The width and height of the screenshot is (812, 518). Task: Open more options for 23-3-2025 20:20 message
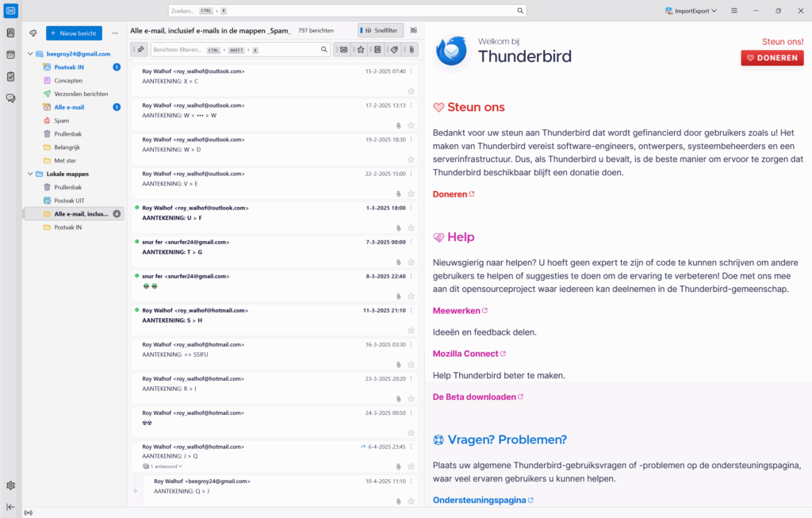412,378
